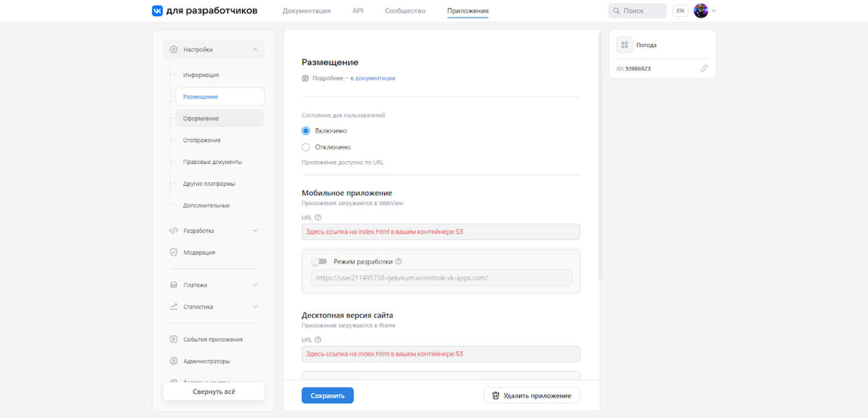Open Модерация section with shield icon

point(199,252)
